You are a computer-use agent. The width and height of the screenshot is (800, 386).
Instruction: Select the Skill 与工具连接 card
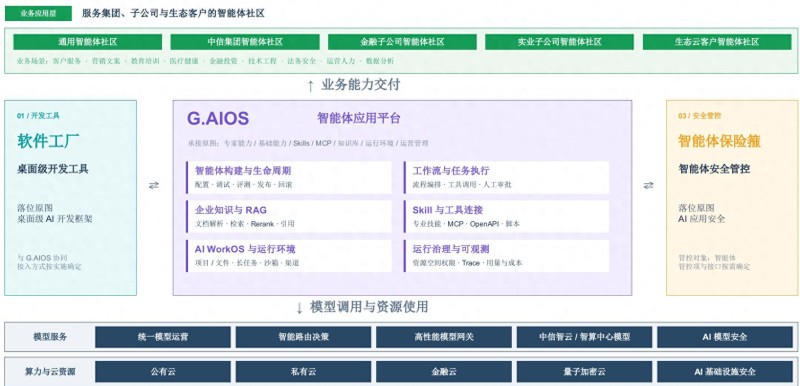506,216
